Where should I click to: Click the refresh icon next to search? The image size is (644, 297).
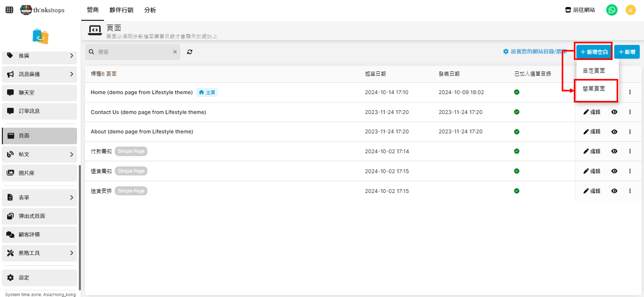[189, 52]
